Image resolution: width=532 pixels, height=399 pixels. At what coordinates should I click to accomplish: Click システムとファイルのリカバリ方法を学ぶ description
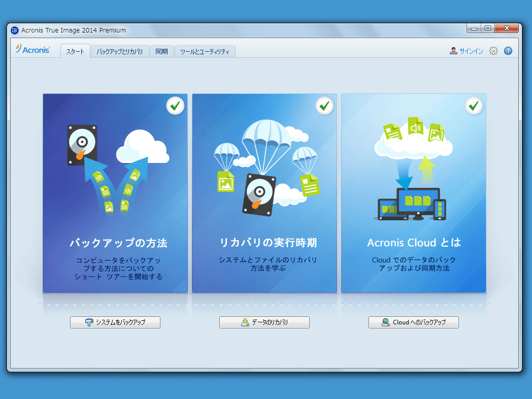tap(268, 264)
